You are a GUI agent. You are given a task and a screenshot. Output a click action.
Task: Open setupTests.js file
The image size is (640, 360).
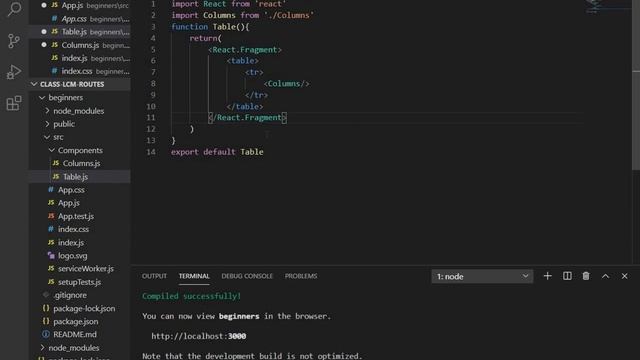(80, 282)
